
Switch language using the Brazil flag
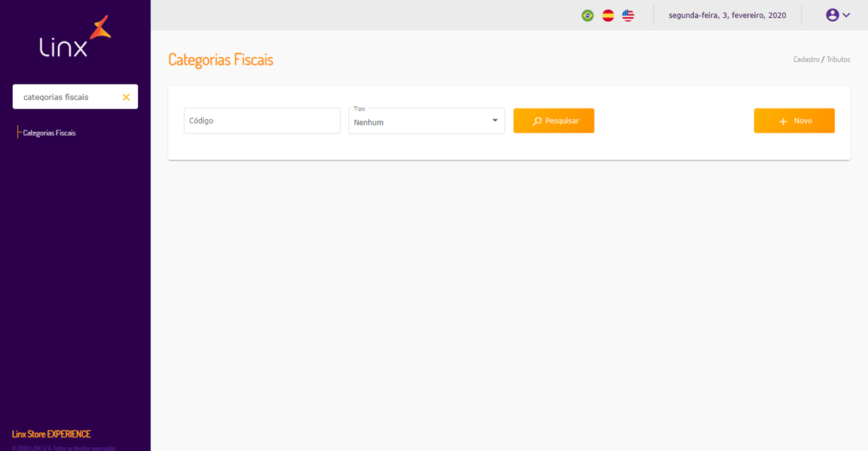(x=588, y=15)
